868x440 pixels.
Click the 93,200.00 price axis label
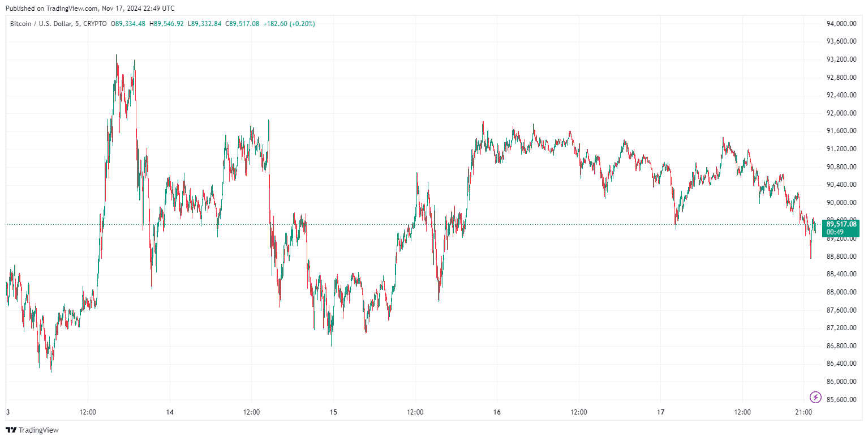[x=840, y=59]
